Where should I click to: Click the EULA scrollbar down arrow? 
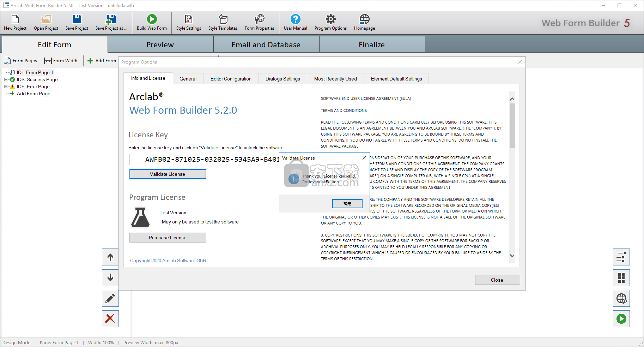(x=512, y=256)
